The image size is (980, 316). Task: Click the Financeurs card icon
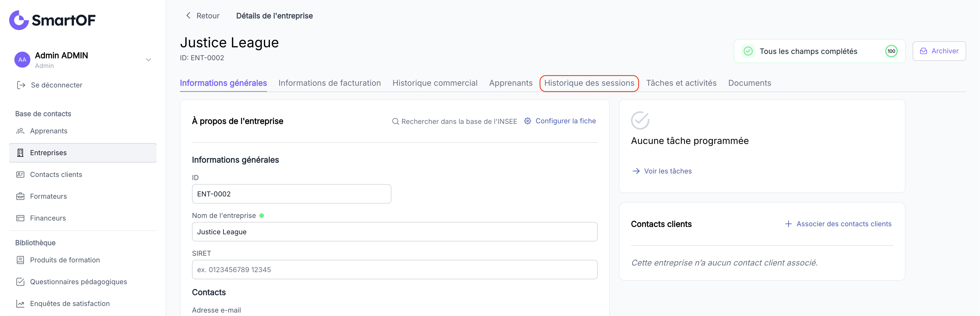click(21, 218)
